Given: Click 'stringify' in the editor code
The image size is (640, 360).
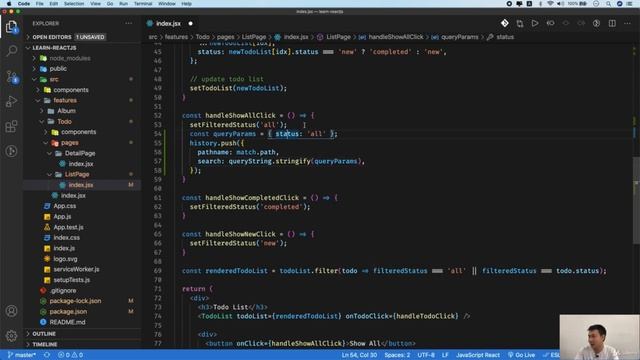Looking at the screenshot, I should click(293, 161).
